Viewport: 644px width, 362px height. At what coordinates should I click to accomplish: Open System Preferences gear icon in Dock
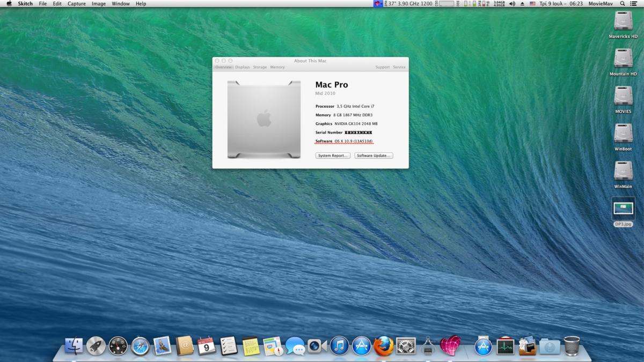click(406, 346)
